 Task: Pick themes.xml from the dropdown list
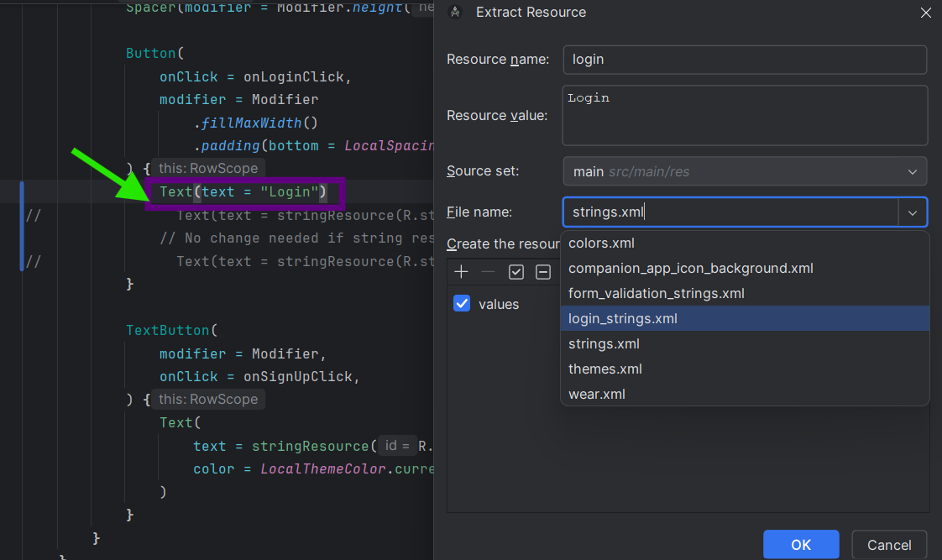point(745,369)
